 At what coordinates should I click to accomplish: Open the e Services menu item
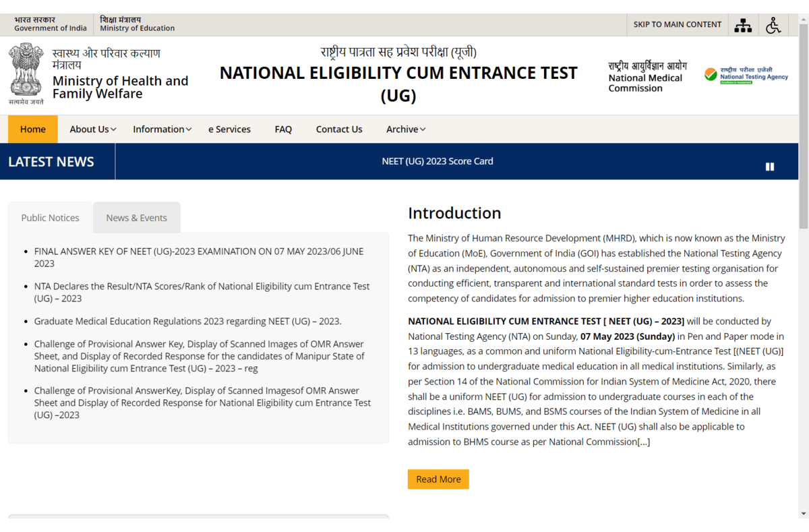(x=229, y=129)
